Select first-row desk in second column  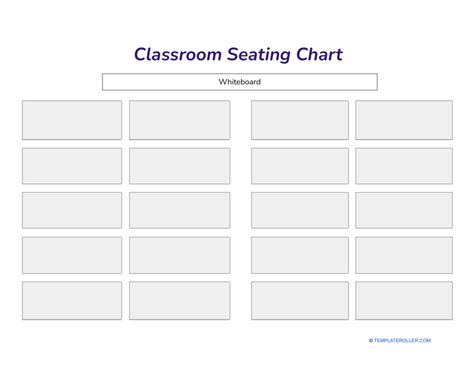180,120
